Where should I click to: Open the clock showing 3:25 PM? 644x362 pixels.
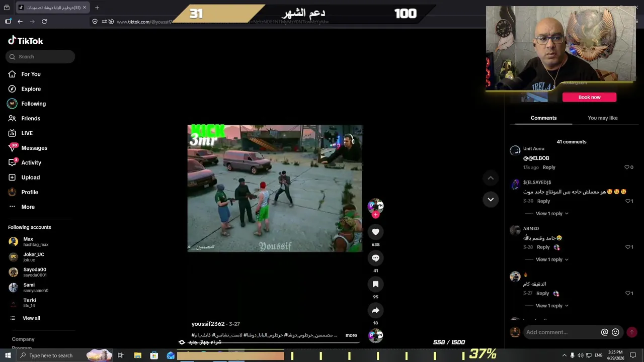tap(615, 355)
